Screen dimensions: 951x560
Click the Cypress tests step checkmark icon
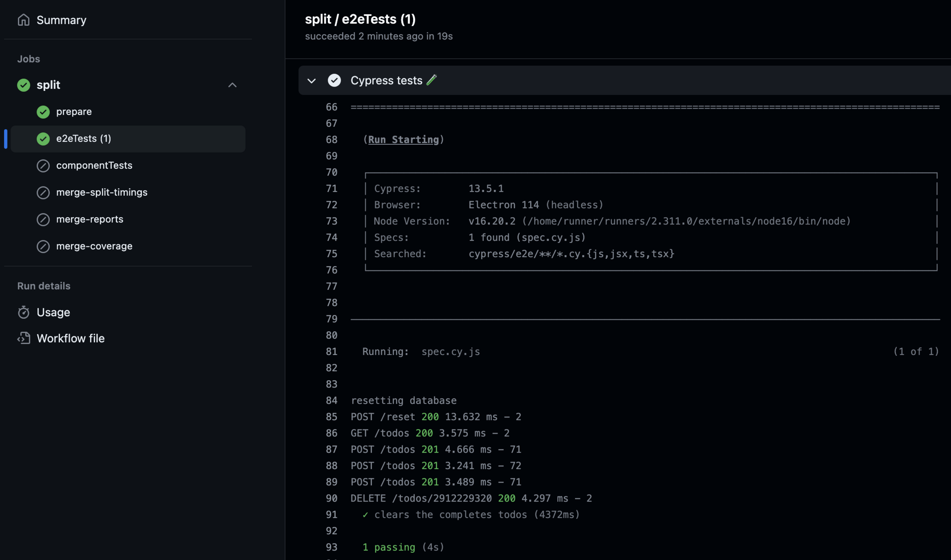pos(334,80)
